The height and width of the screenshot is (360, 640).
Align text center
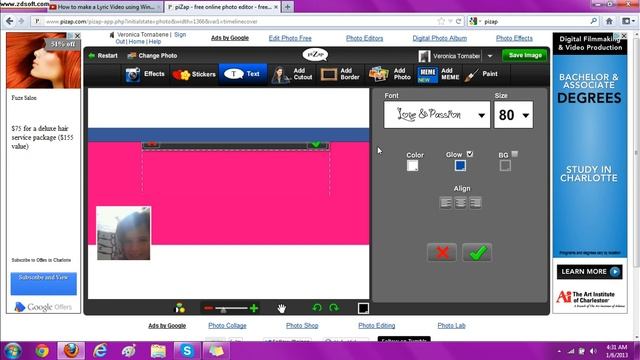(460, 202)
